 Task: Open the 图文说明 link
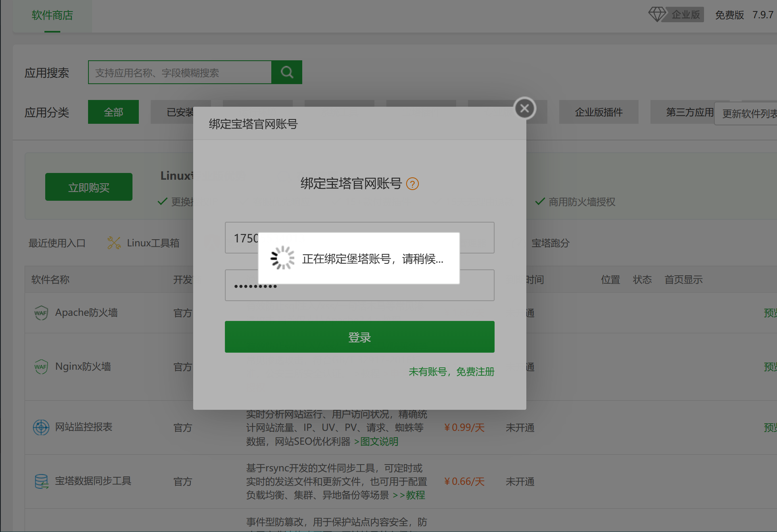click(379, 442)
